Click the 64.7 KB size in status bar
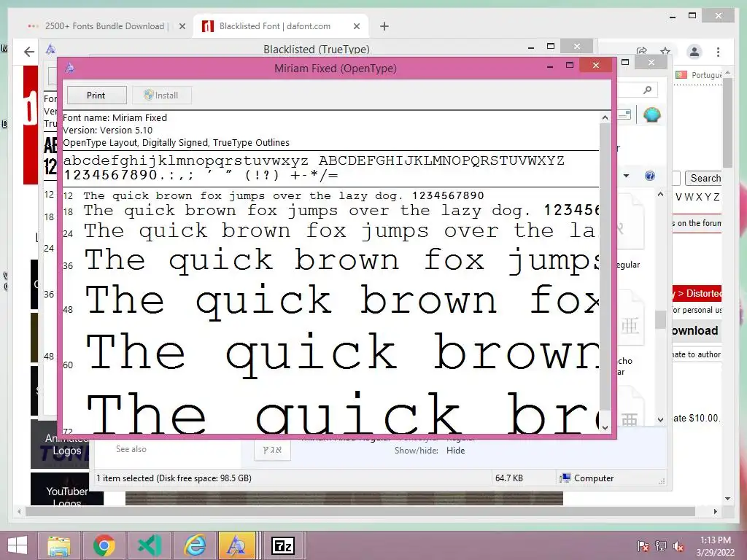Image resolution: width=747 pixels, height=560 pixels. [508, 478]
